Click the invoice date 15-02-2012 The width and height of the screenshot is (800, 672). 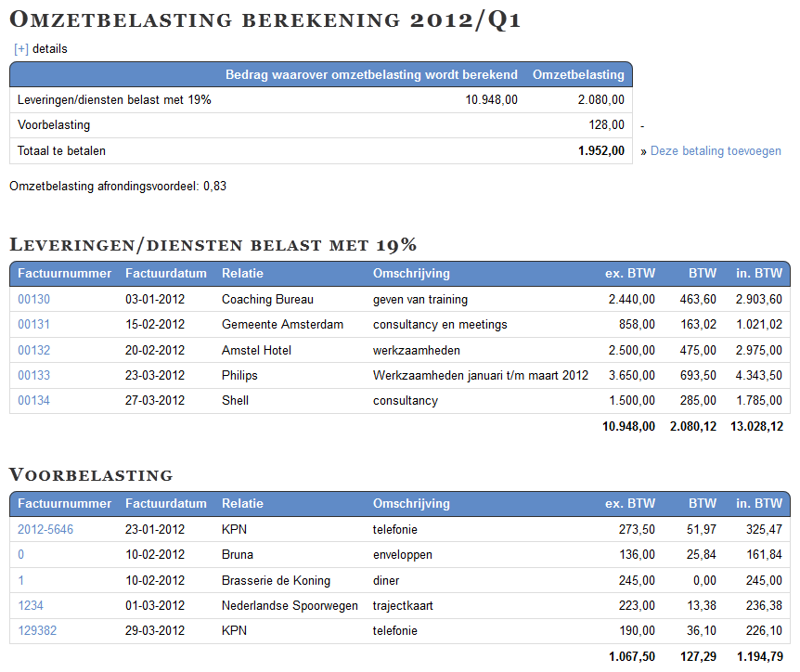(x=155, y=325)
